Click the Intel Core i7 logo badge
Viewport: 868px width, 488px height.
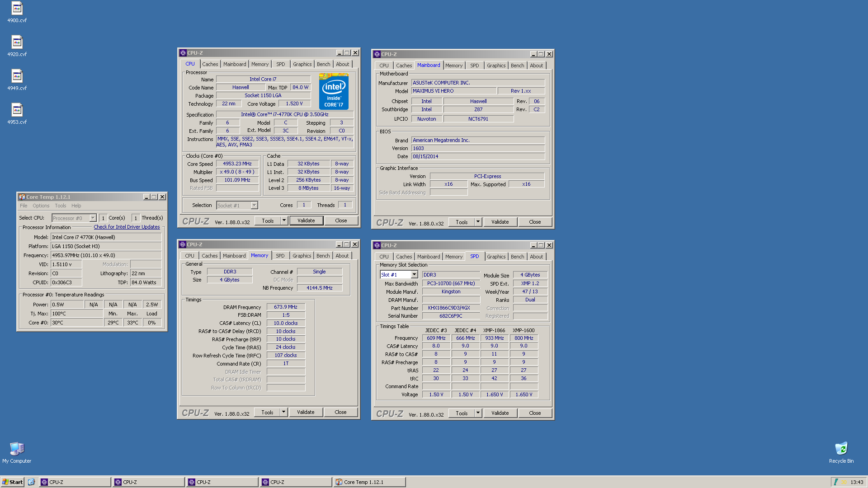[334, 92]
